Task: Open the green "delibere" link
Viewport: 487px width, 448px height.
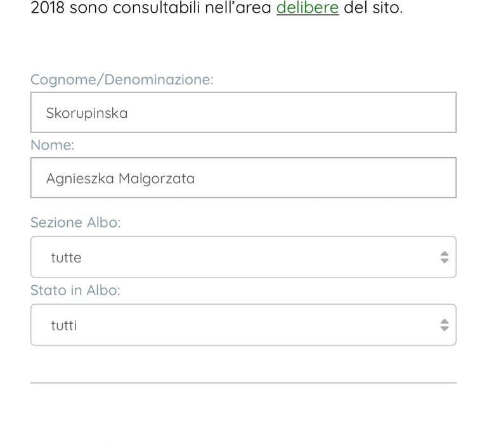Action: 308,8
